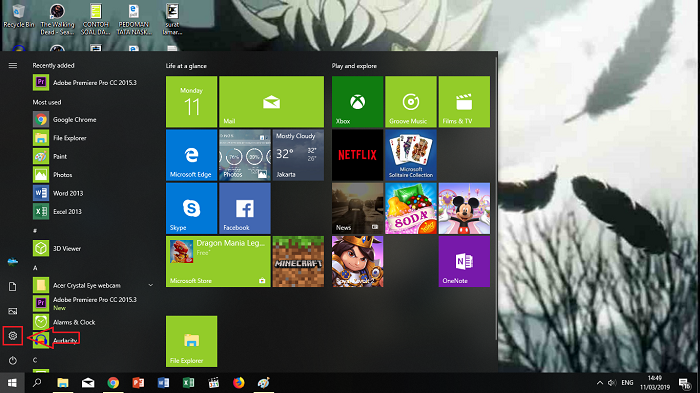Open the File Explorer pinned tile
Image resolution: width=700 pixels, height=393 pixels.
pos(192,341)
